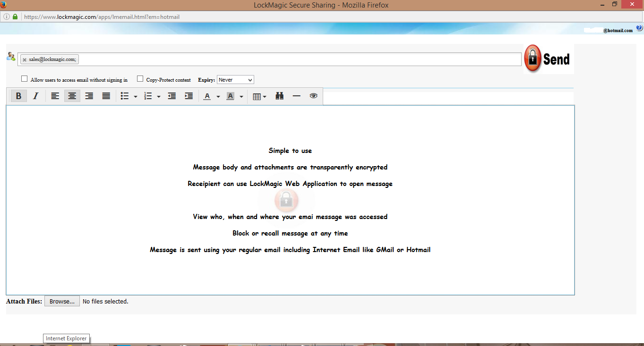Send the encrypted email

(x=547, y=59)
